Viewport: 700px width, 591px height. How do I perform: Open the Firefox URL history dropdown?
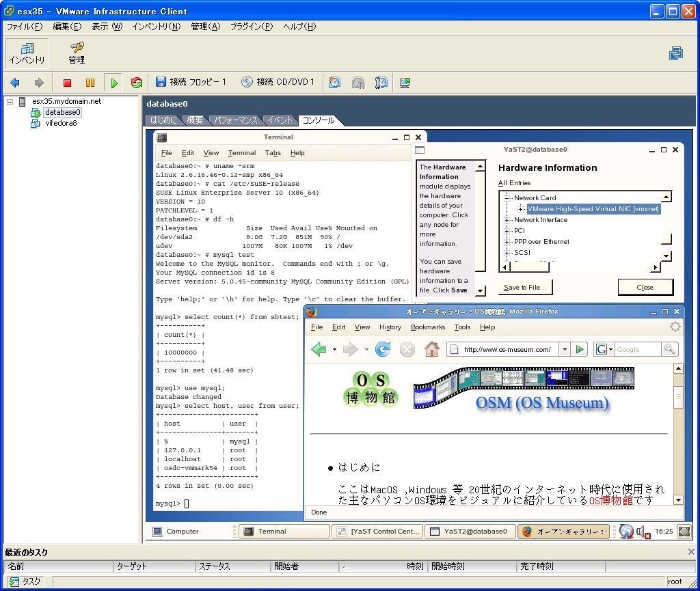point(565,349)
